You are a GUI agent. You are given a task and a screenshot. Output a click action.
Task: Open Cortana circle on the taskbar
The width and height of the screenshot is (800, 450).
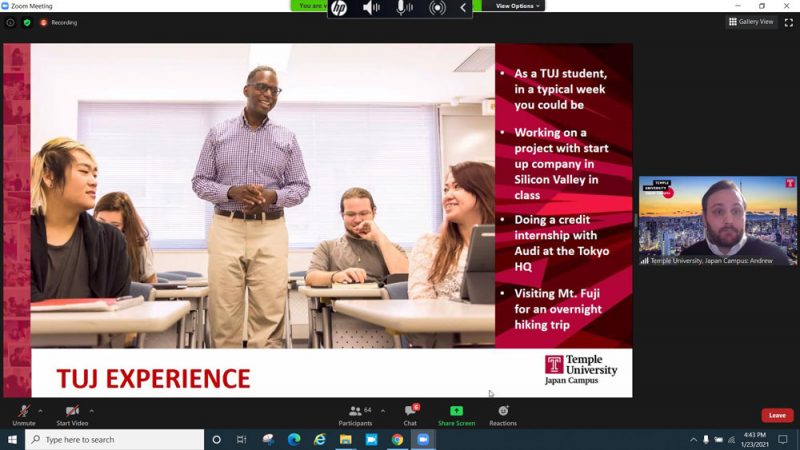(x=216, y=439)
